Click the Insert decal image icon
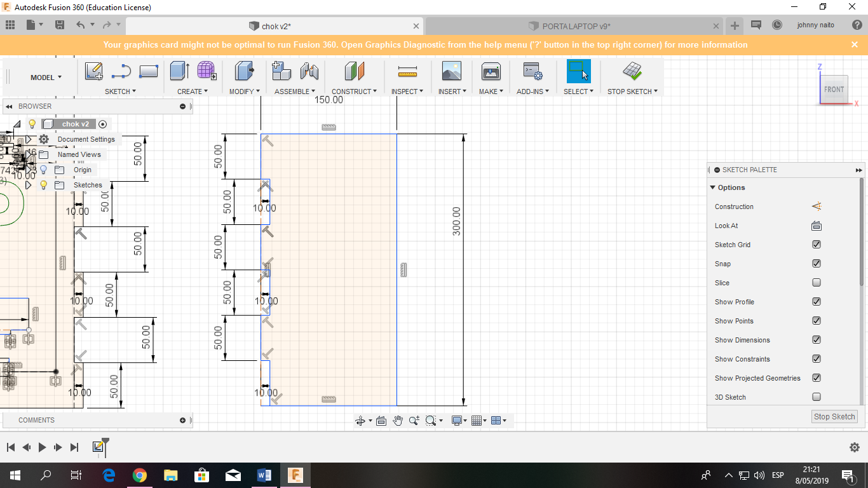The width and height of the screenshot is (868, 488). tap(452, 71)
